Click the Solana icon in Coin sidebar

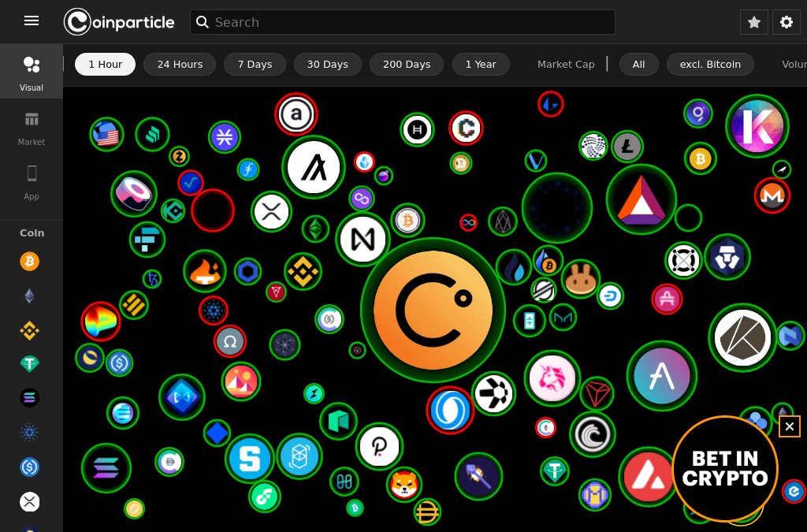click(29, 398)
